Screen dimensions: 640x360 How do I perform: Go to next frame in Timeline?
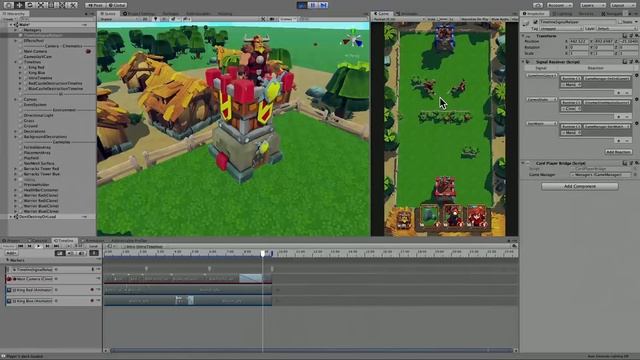[x=47, y=246]
